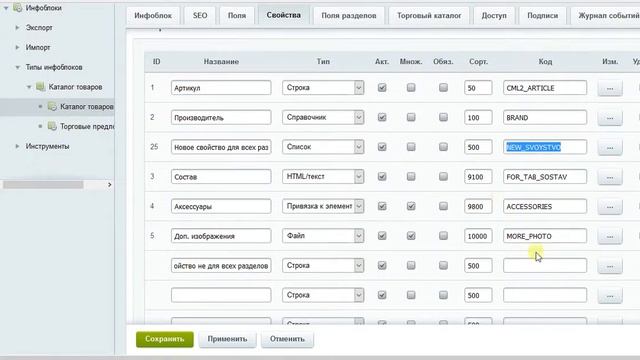Screen dimensions: 640x360
Task: Toggle multiple checkbox for the new unsaved property
Action: [411, 265]
